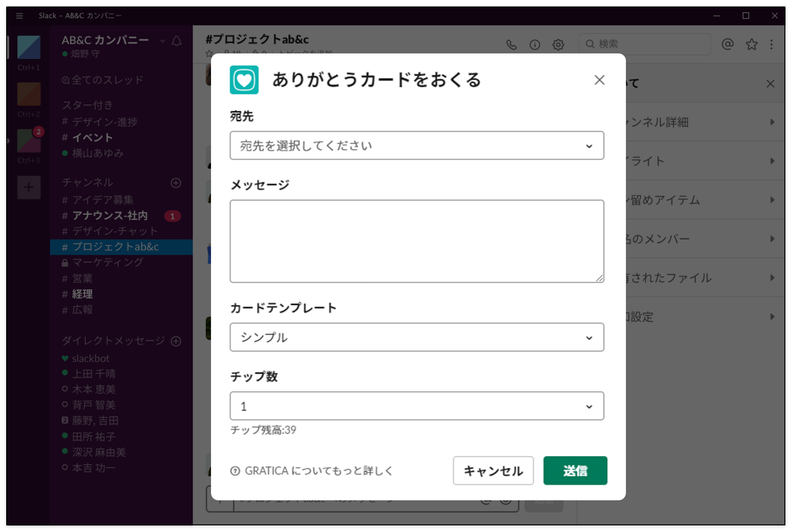Show channel details info icon
792x532 pixels.
tap(535, 44)
